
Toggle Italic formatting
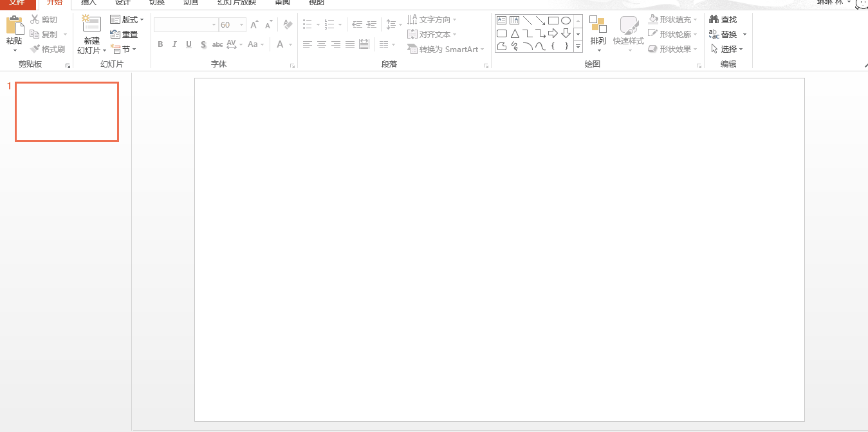coord(174,44)
